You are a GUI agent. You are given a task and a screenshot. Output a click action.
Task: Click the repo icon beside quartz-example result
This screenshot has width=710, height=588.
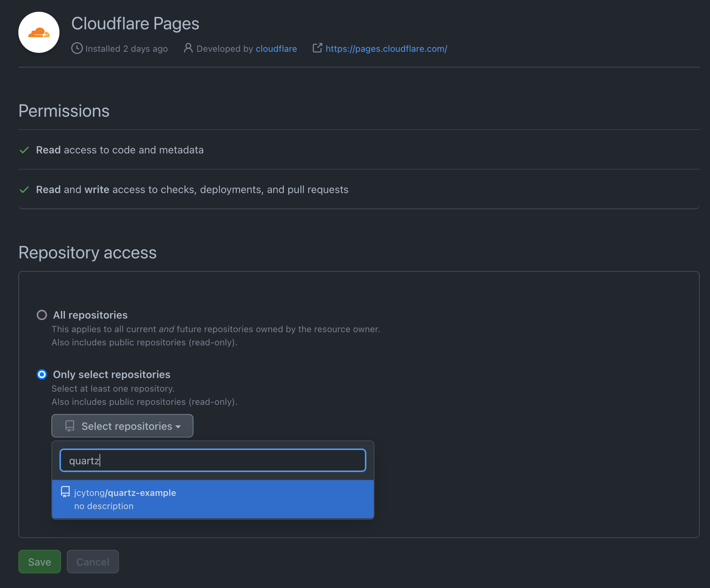(65, 492)
